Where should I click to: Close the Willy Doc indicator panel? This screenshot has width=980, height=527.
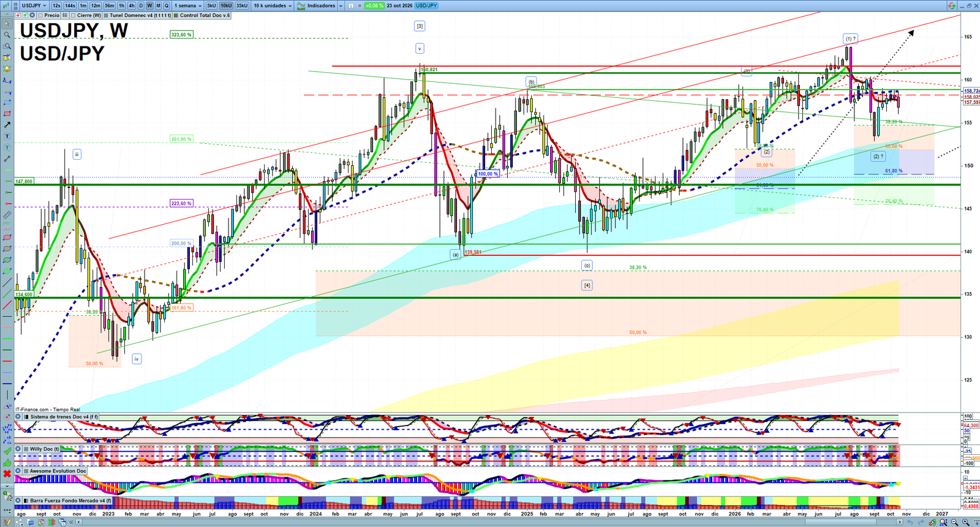point(18,449)
